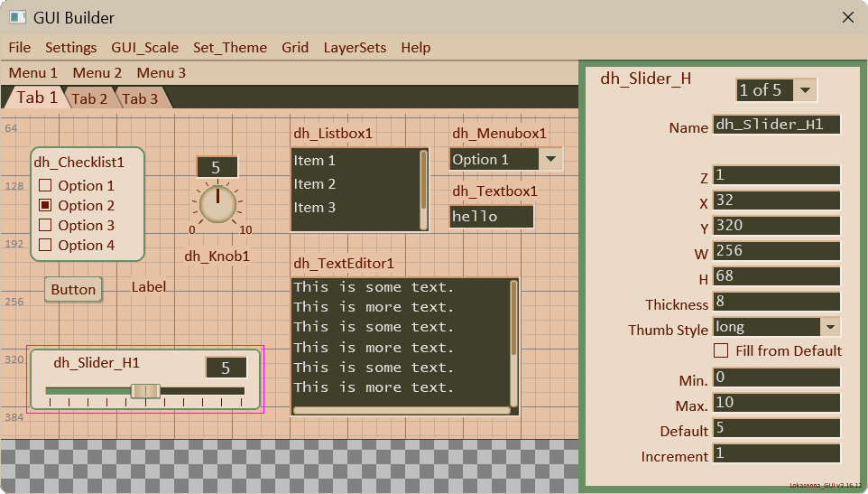868x494 pixels.
Task: Select the dh_TextEditor1 title label
Action: click(343, 263)
